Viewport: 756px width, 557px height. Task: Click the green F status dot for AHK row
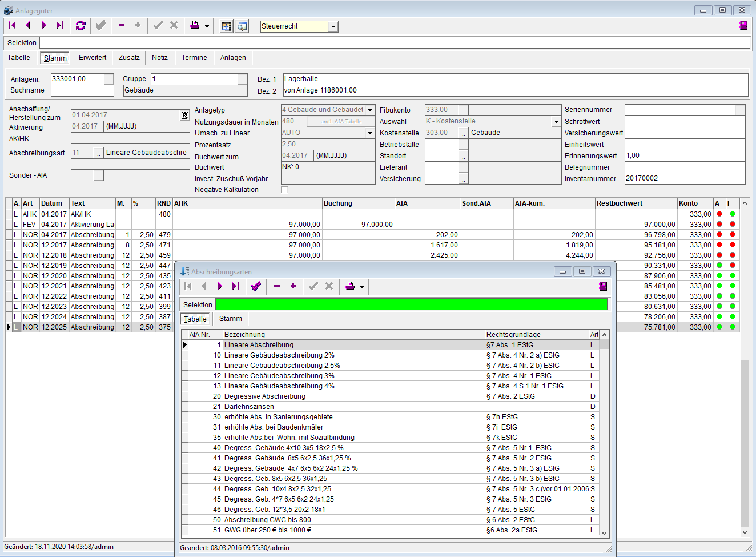pyautogui.click(x=733, y=214)
